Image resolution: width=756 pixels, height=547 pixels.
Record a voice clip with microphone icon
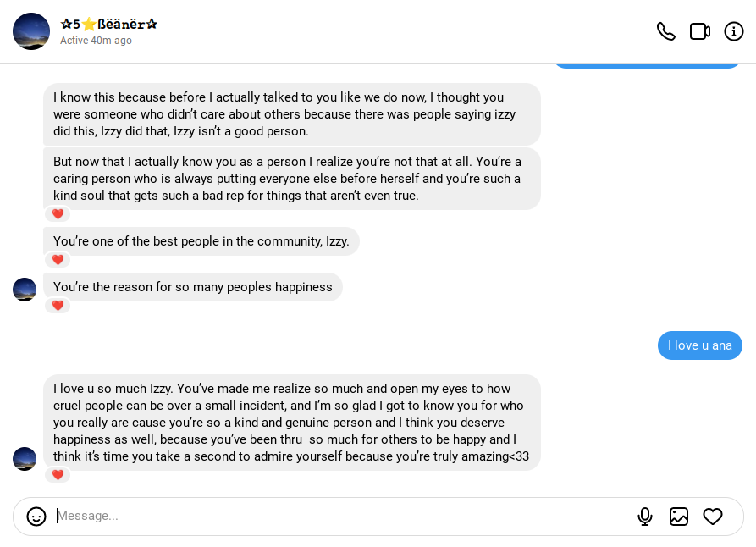[x=644, y=517]
